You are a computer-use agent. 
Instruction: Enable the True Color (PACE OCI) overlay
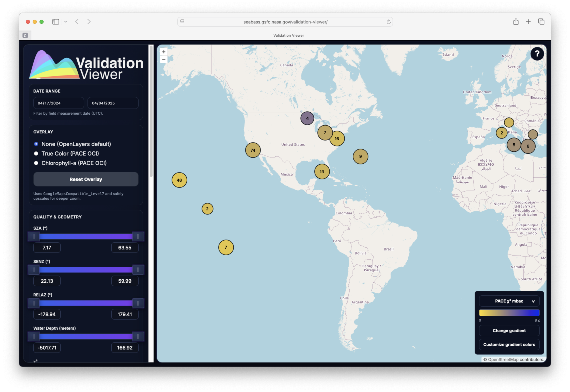(36, 153)
